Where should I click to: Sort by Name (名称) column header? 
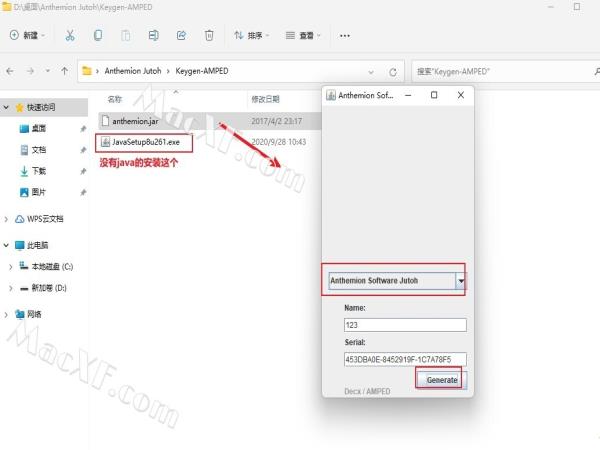[x=115, y=99]
